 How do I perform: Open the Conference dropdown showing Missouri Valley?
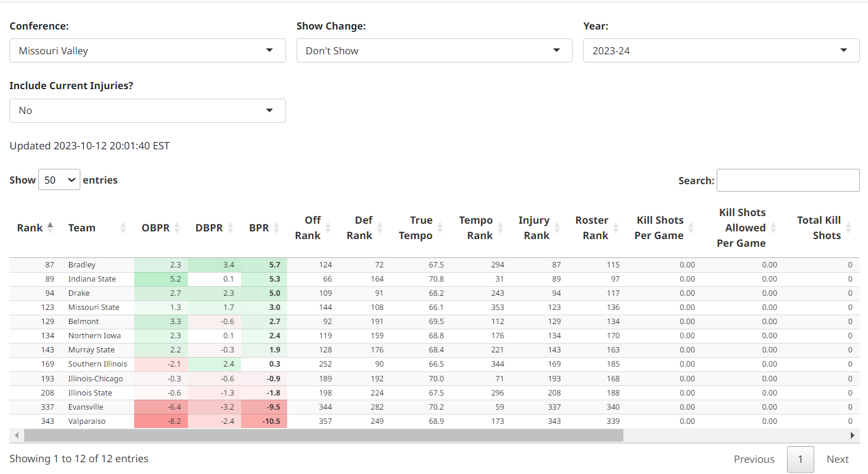click(148, 51)
